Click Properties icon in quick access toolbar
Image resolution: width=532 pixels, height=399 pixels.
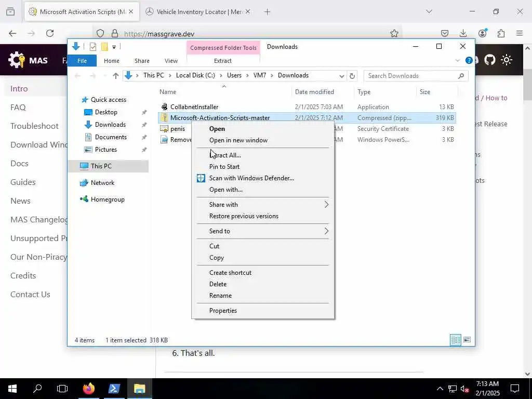pyautogui.click(x=92, y=47)
